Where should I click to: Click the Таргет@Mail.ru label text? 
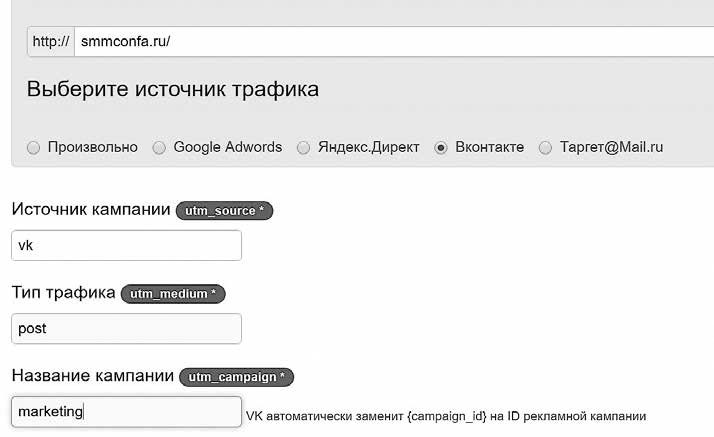point(611,147)
